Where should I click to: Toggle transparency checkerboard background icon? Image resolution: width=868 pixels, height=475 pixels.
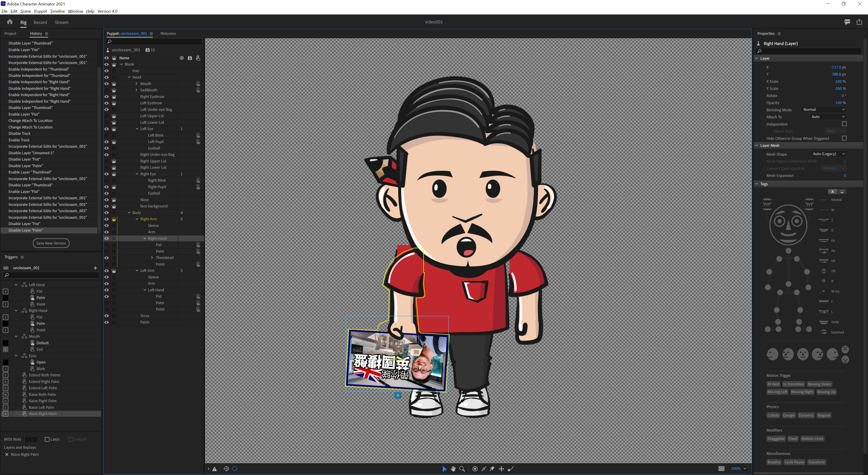(x=721, y=469)
